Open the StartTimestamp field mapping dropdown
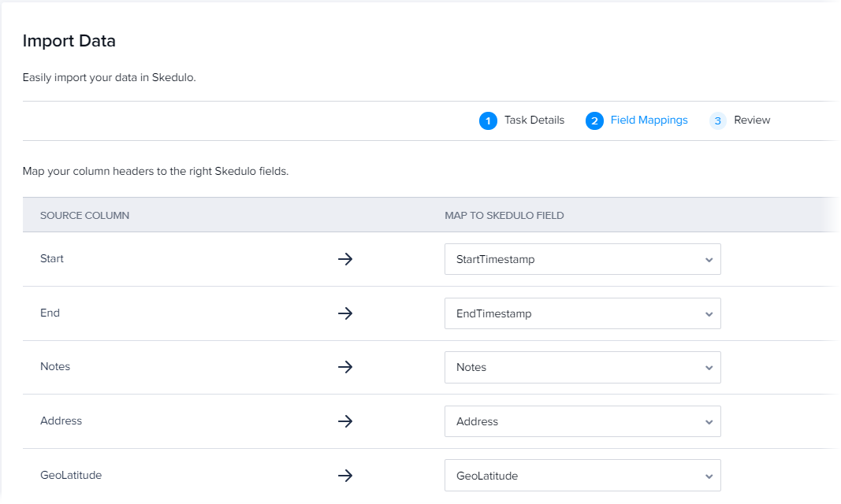 [582, 258]
